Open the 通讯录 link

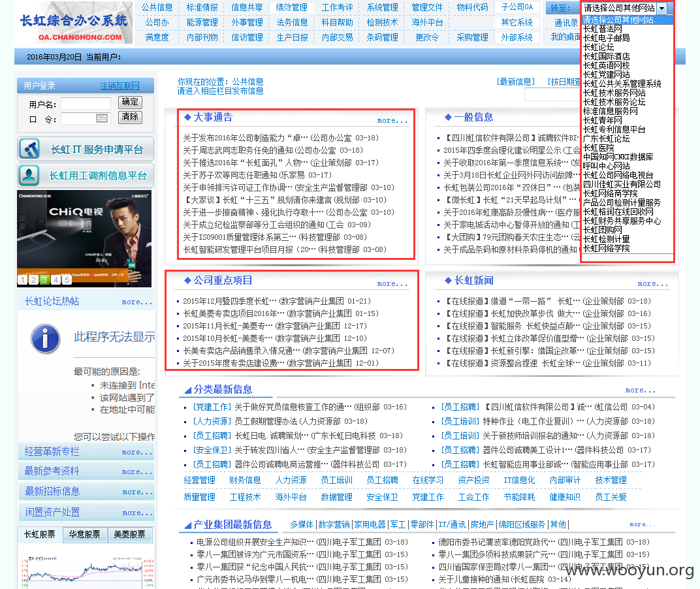[566, 23]
